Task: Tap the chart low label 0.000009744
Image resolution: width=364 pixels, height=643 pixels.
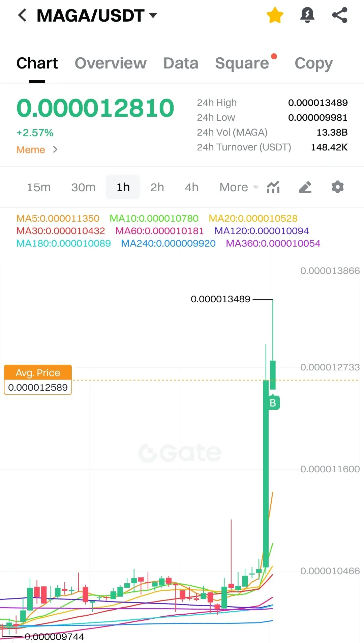Action: 54,637
